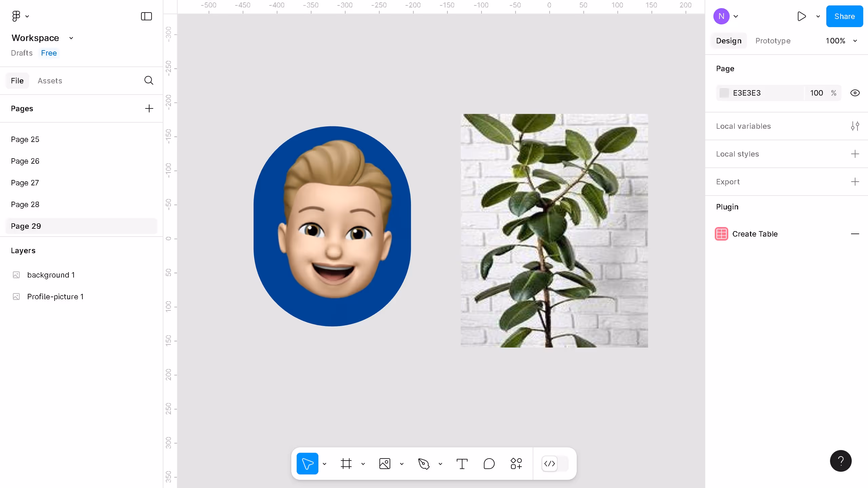This screenshot has width=868, height=488.
Task: Click the Share button
Action: point(844,16)
